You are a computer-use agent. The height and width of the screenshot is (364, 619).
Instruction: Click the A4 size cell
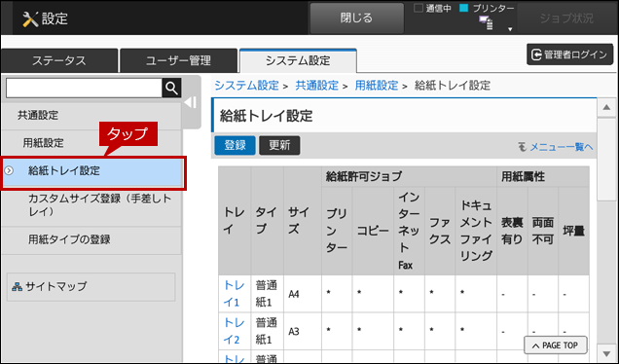coord(302,294)
